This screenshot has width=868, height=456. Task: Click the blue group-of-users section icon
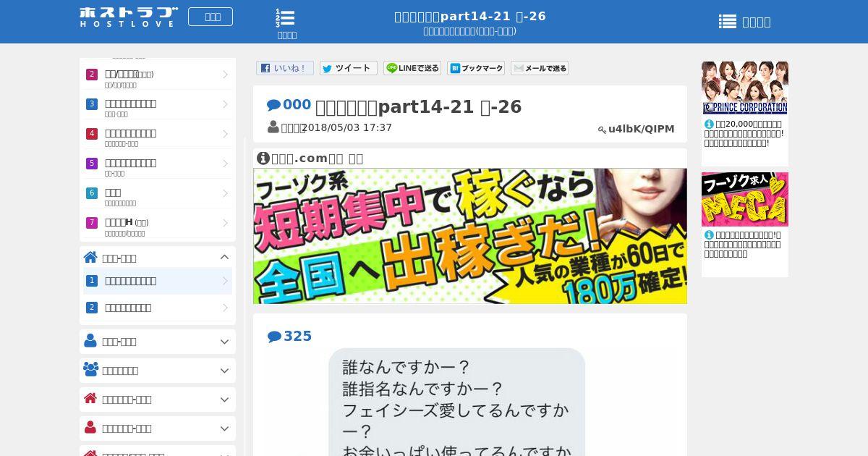click(90, 369)
